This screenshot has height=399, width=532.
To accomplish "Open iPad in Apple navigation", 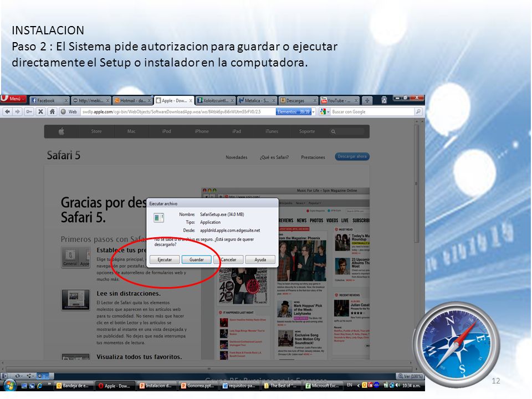I will 237,131.
